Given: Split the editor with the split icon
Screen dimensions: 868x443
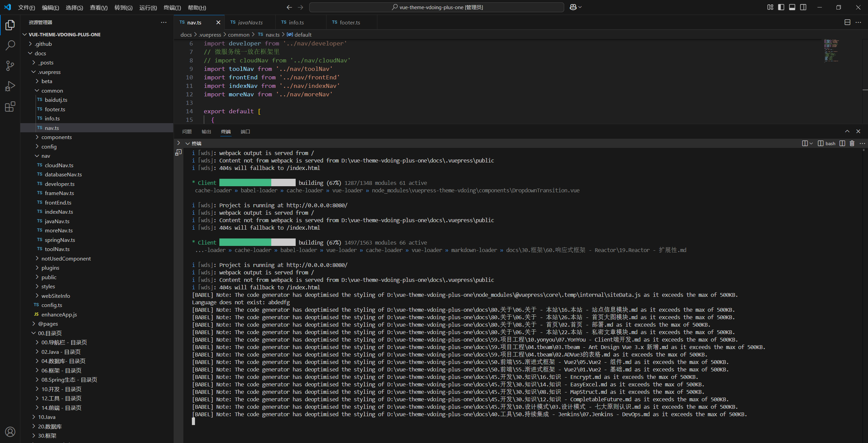Looking at the screenshot, I should coord(847,22).
